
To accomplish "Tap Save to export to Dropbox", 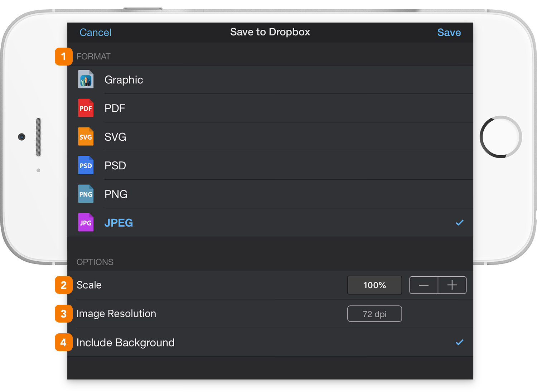I will [x=449, y=33].
